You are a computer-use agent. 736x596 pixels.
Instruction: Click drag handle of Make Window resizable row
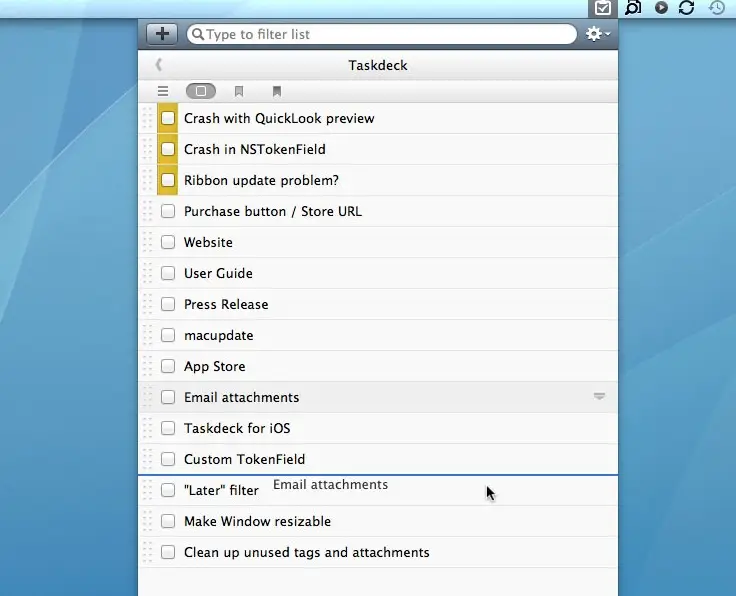(147, 521)
